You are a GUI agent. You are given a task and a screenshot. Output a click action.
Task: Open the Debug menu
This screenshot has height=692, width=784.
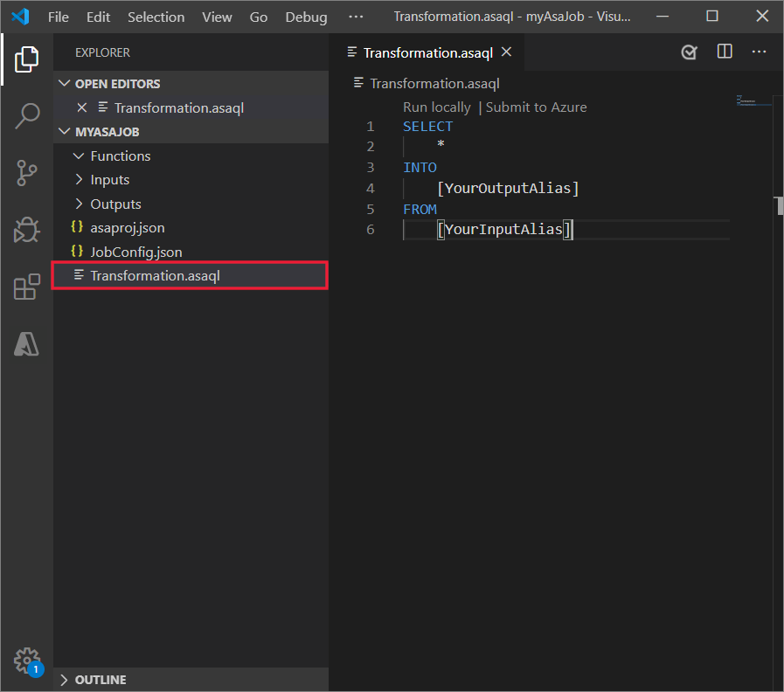(305, 17)
